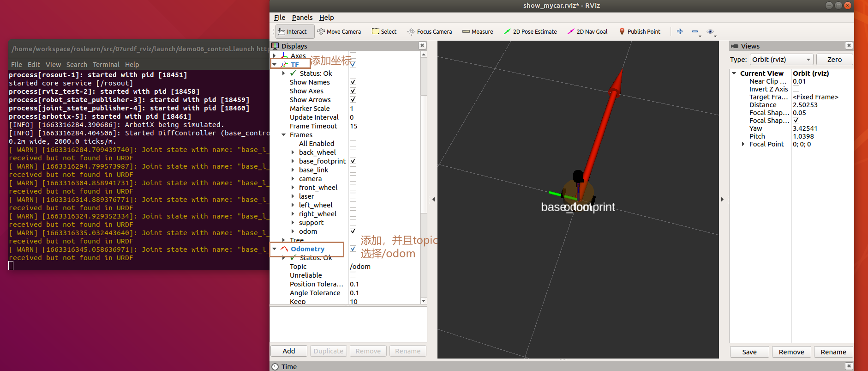The image size is (868, 371).
Task: Select the 2D Pose Estimate tool
Action: coord(530,31)
